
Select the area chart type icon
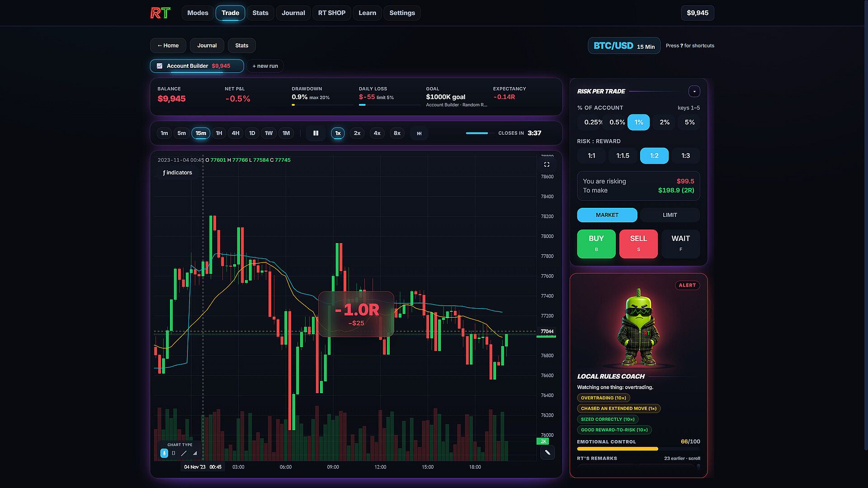pos(195,453)
